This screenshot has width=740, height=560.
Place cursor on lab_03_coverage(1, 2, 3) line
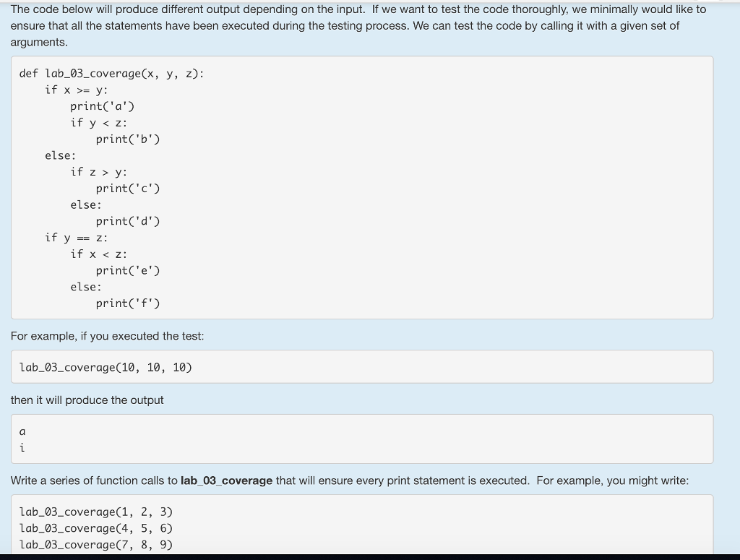click(x=96, y=512)
